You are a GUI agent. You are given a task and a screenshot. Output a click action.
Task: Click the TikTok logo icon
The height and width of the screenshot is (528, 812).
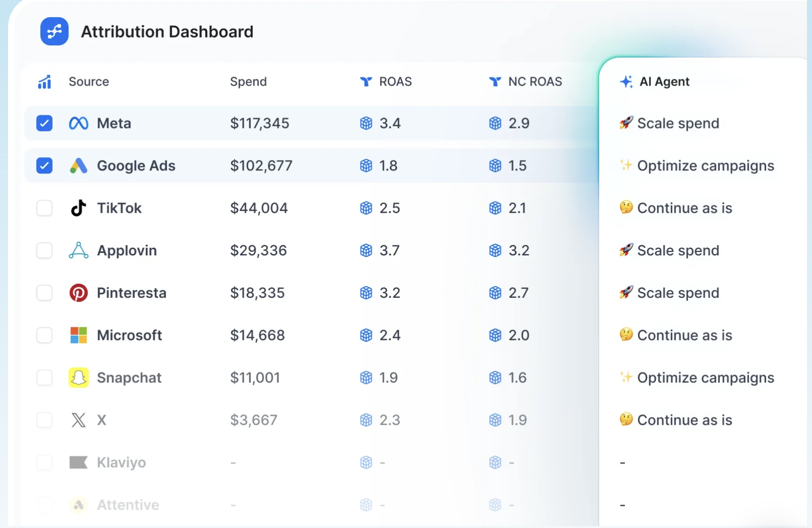click(x=78, y=208)
